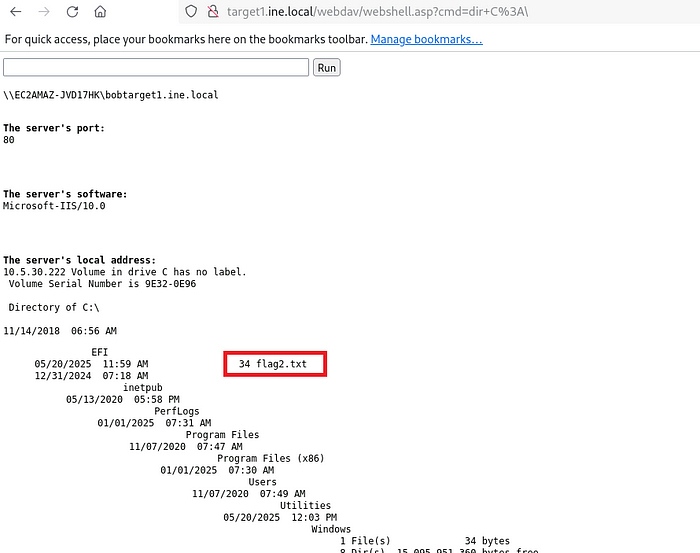This screenshot has height=553, width=700.
Task: Select the 12/31/2024 07:18 AM timestamp
Action: [x=92, y=376]
